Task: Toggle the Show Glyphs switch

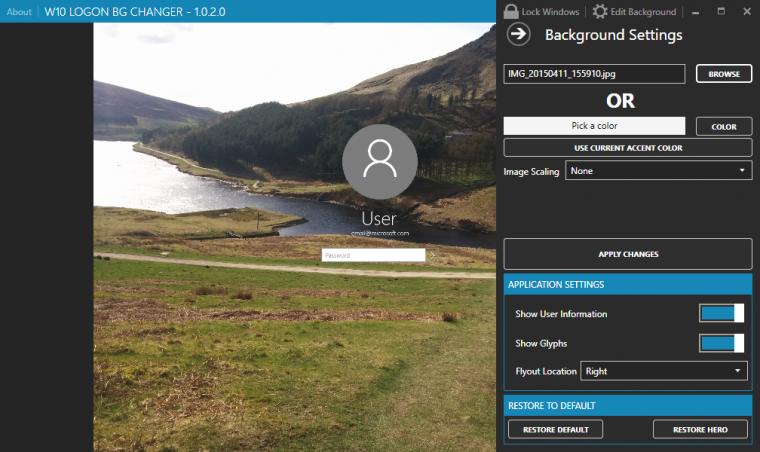Action: pos(721,343)
